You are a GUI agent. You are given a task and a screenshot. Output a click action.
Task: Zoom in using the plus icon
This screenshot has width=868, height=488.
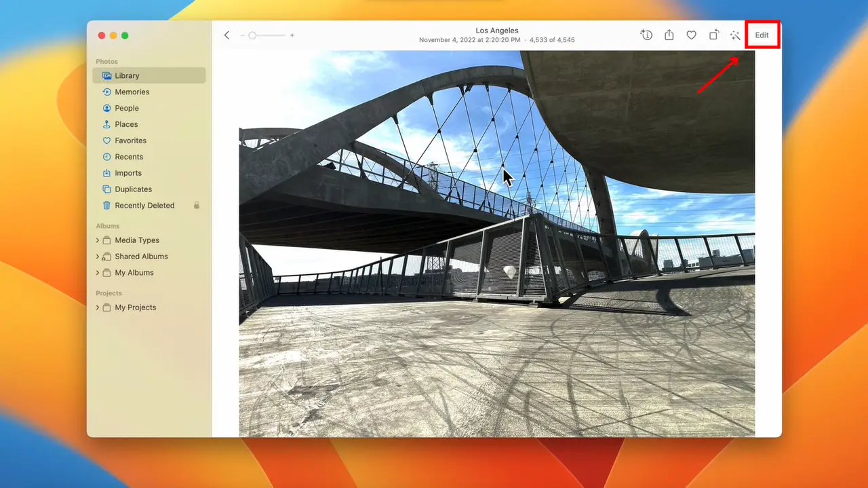(x=292, y=35)
